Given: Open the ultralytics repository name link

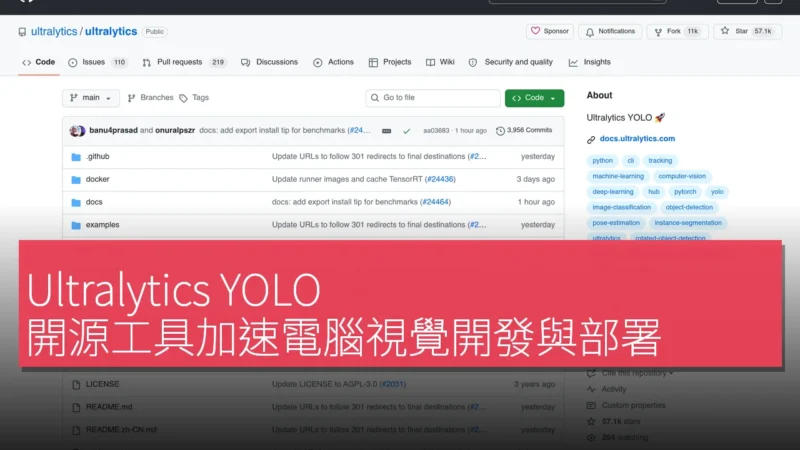Looking at the screenshot, I should [111, 32].
